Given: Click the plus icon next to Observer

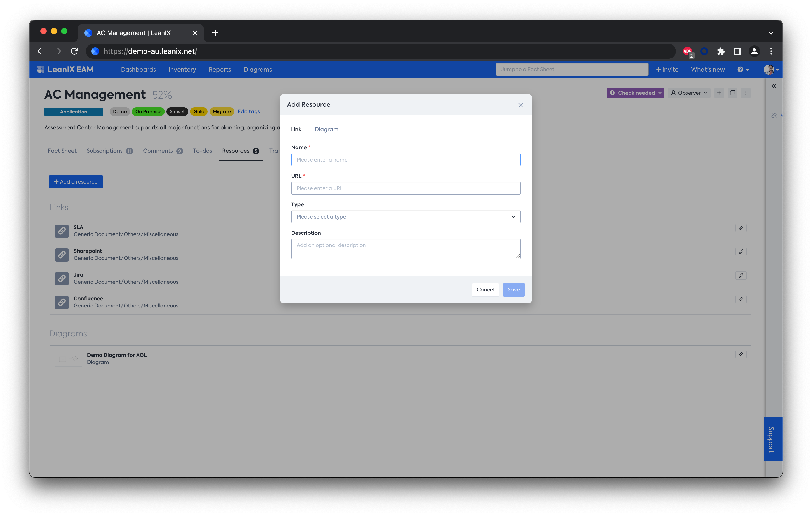Looking at the screenshot, I should coord(719,93).
